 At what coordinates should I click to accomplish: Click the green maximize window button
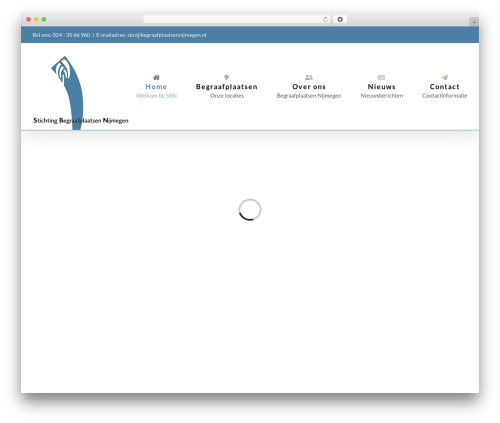[x=44, y=19]
